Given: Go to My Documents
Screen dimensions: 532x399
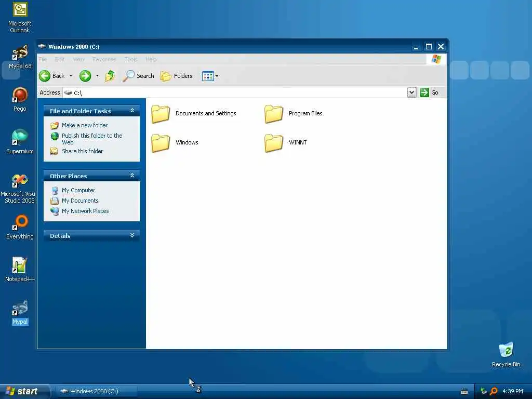Looking at the screenshot, I should 80,201.
